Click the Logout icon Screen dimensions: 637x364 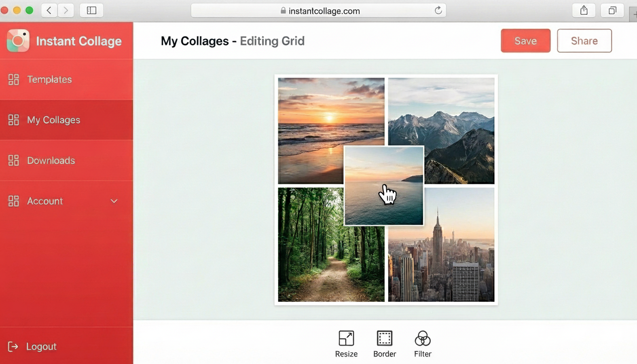pos(14,346)
